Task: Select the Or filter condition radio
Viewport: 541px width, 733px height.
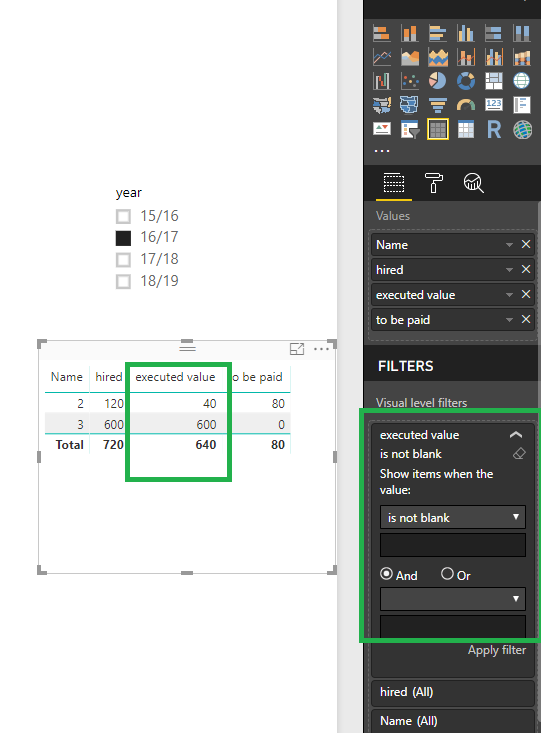Action: pyautogui.click(x=447, y=574)
